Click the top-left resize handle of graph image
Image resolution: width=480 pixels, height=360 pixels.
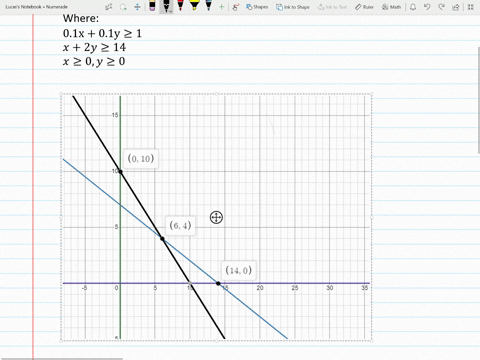click(x=61, y=94)
